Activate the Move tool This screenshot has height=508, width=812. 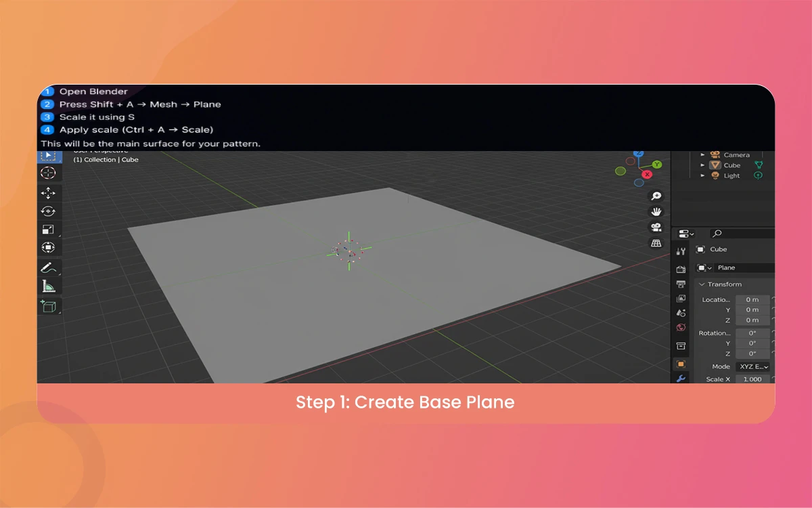pyautogui.click(x=48, y=194)
